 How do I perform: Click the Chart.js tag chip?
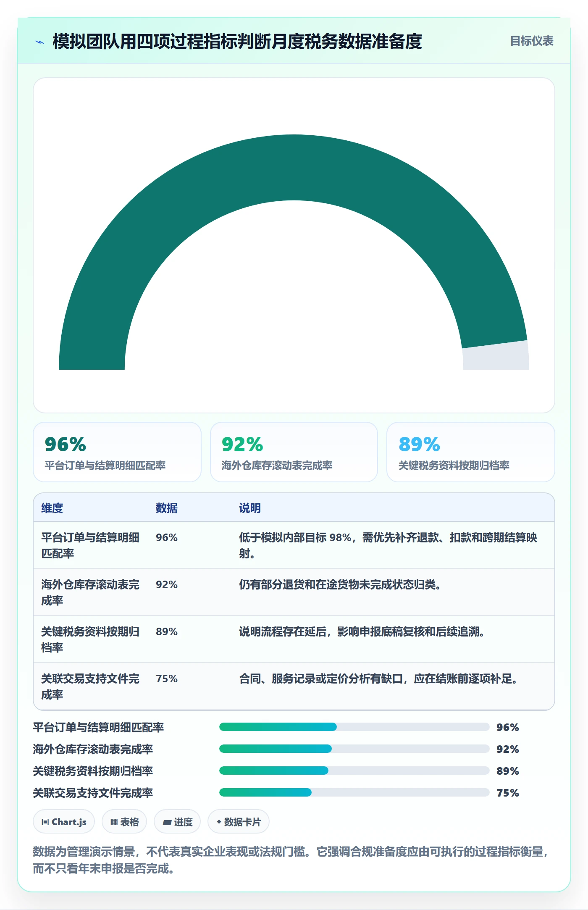pos(64,821)
